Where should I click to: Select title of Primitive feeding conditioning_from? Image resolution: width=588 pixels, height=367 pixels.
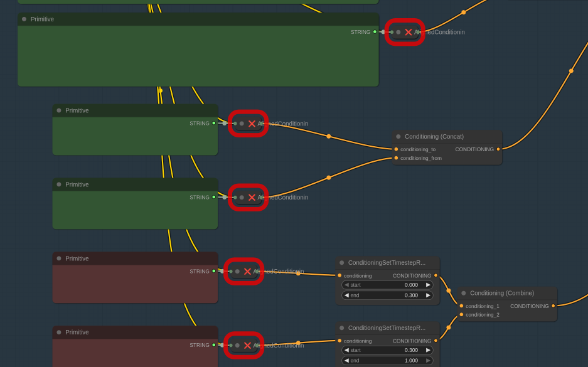(x=77, y=184)
